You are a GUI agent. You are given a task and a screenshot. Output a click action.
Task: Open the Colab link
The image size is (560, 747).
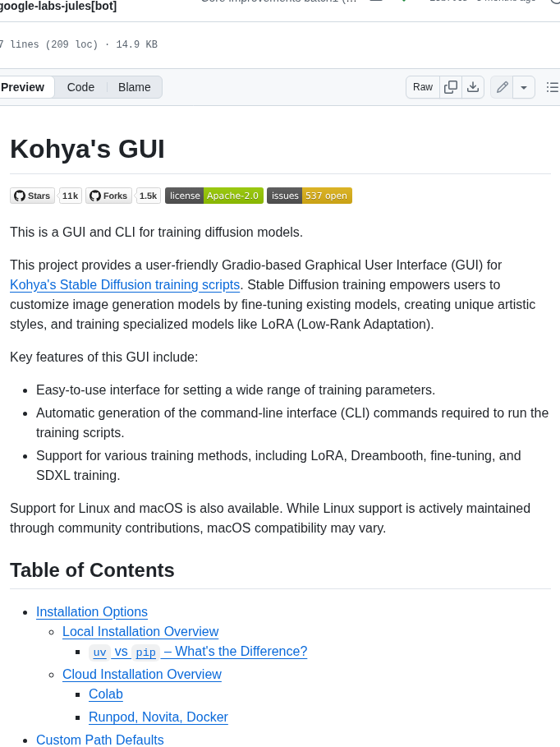tap(105, 694)
